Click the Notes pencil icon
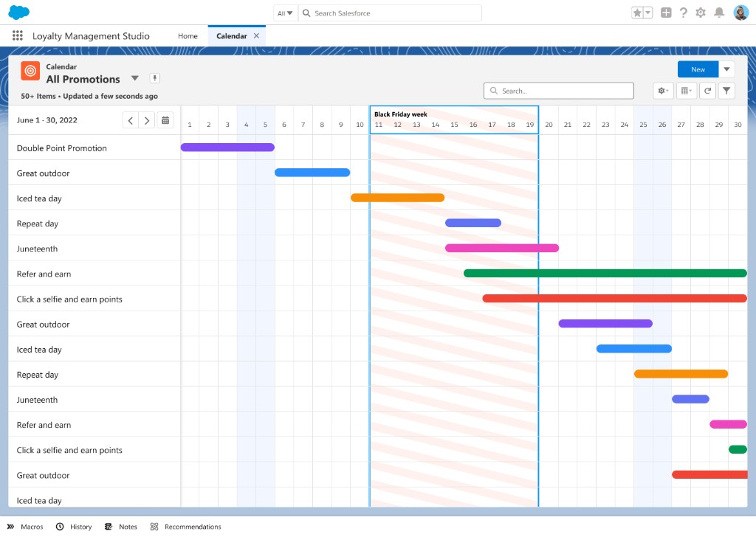Viewport: 756px width, 537px height. (x=109, y=527)
